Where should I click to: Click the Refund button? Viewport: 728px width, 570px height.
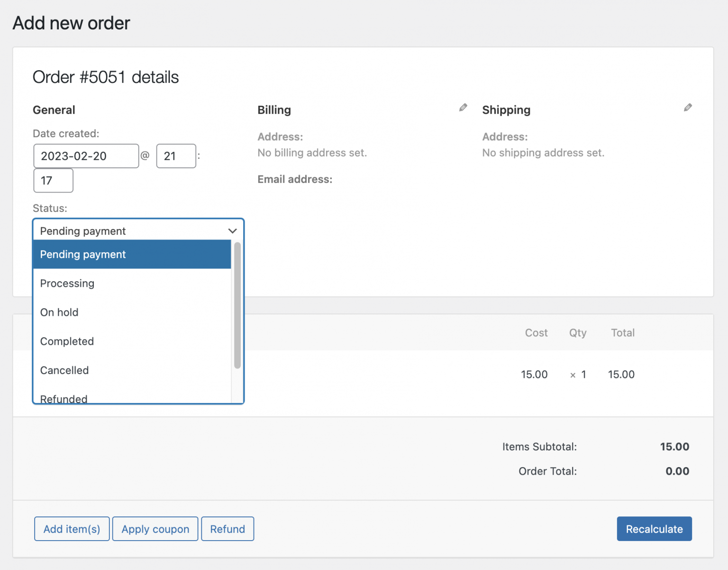click(227, 529)
